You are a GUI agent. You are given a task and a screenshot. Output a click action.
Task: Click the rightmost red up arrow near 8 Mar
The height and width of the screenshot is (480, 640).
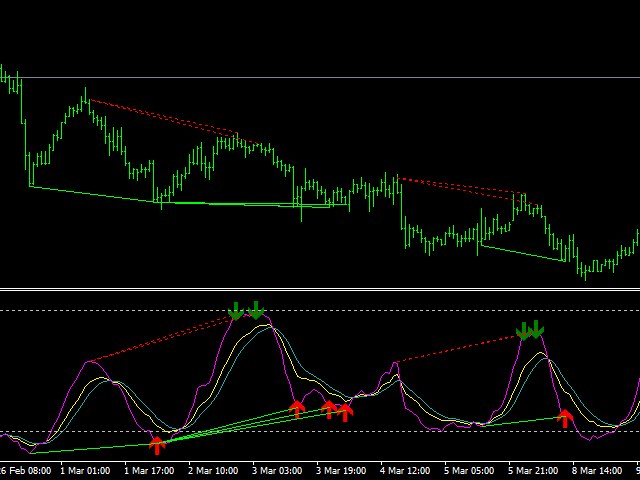565,417
